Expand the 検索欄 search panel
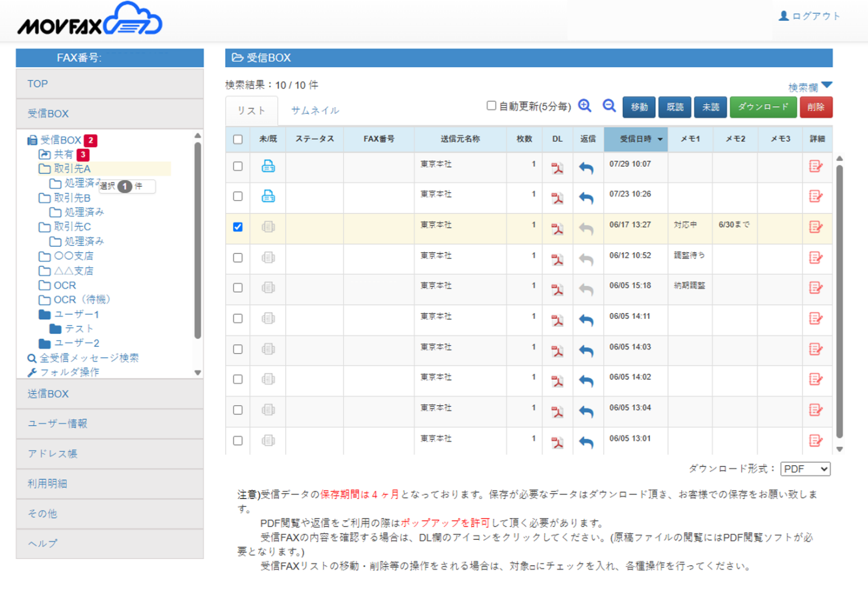 (x=810, y=87)
